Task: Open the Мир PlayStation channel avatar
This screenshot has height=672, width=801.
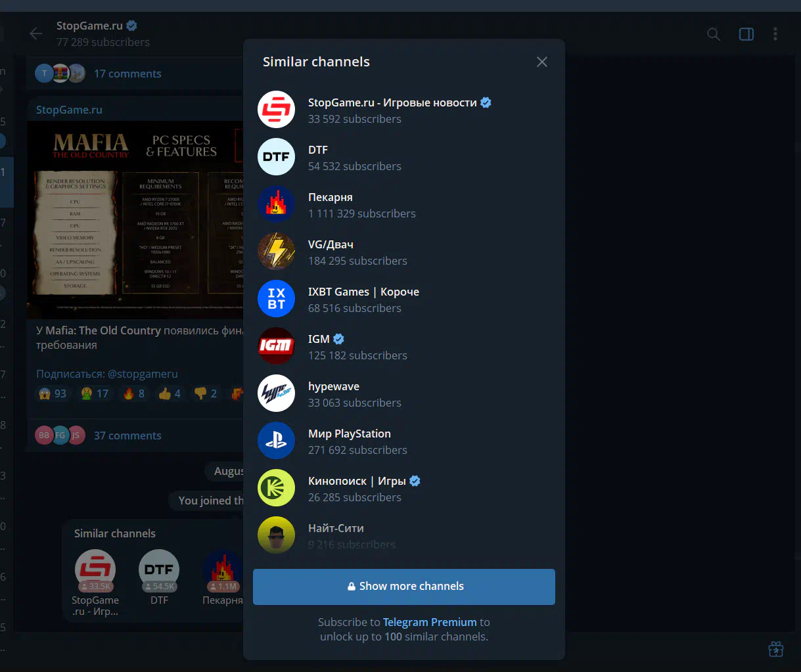Action: tap(276, 441)
